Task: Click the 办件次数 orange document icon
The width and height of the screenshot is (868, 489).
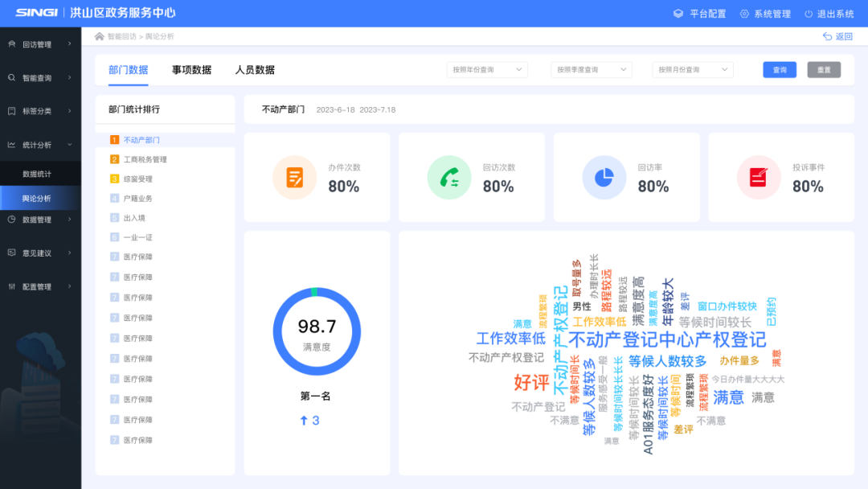Action: (295, 178)
